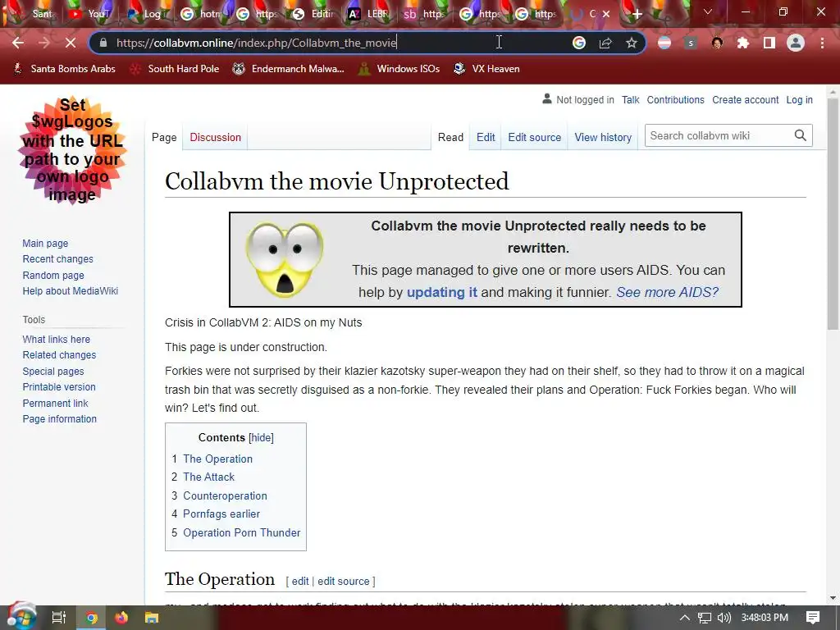Open the Talk link

(631, 99)
